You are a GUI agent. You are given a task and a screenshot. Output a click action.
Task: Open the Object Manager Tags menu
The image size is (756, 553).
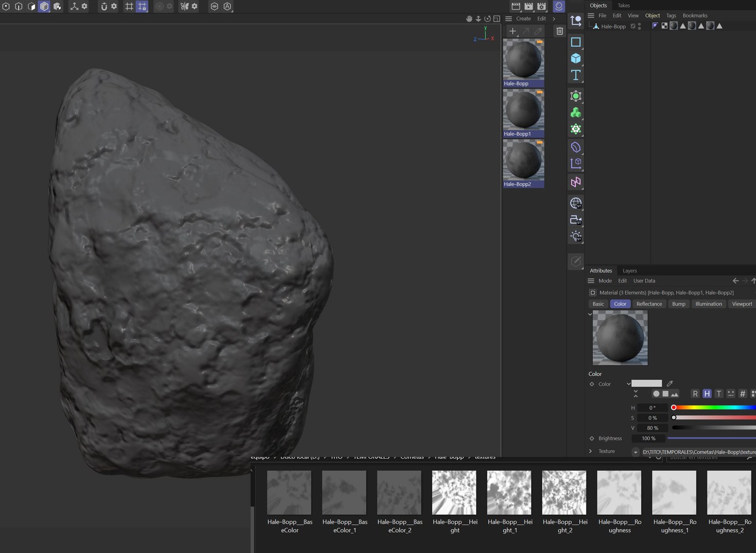pyautogui.click(x=671, y=15)
